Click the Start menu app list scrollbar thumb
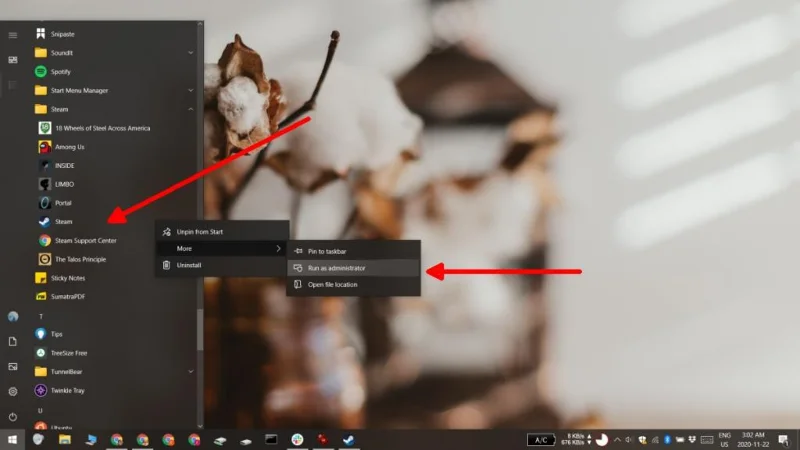 [x=200, y=330]
